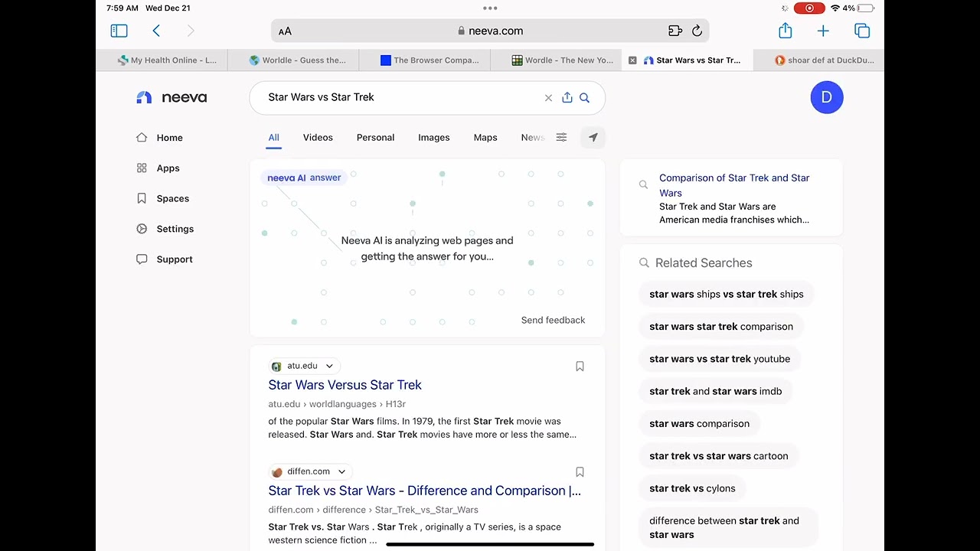Clear the Neeva search query with X
This screenshot has width=980, height=551.
(x=548, y=98)
